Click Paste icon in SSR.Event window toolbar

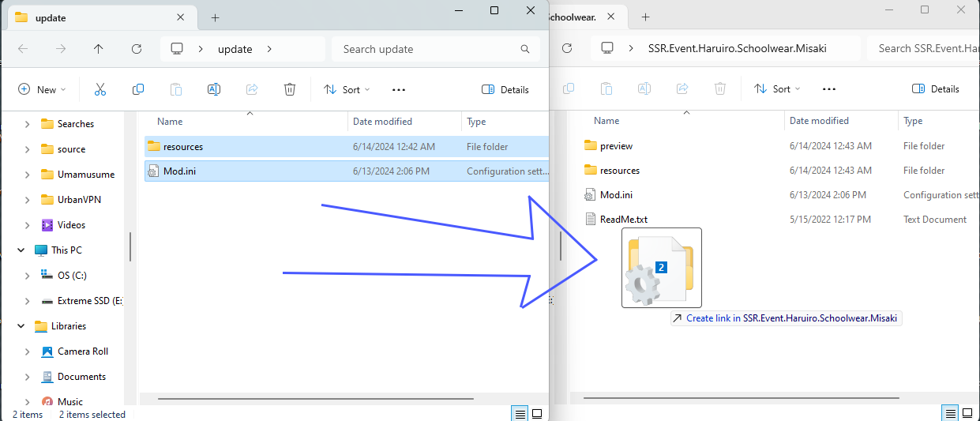point(606,88)
